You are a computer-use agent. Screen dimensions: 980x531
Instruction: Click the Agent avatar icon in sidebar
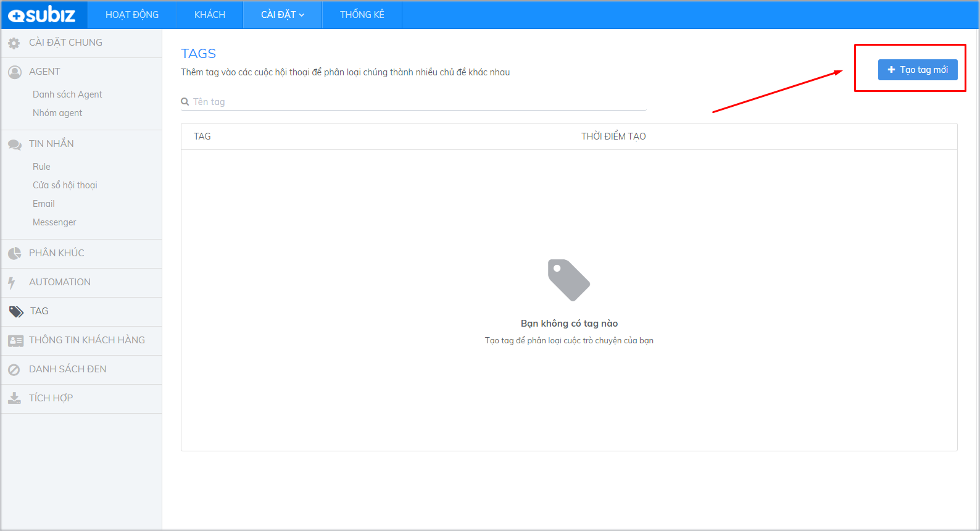tap(15, 72)
